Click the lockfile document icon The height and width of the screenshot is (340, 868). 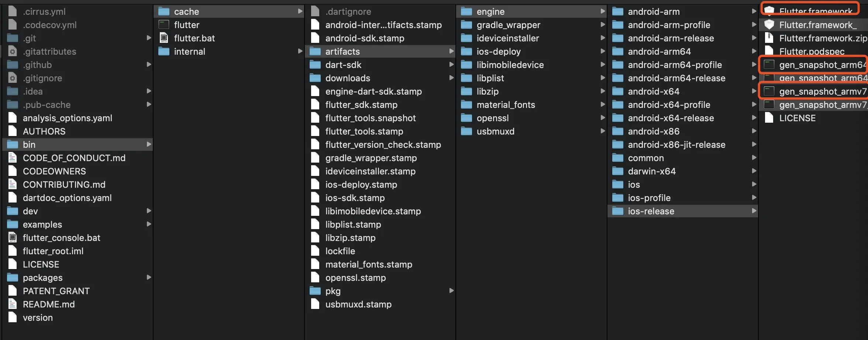(x=315, y=251)
